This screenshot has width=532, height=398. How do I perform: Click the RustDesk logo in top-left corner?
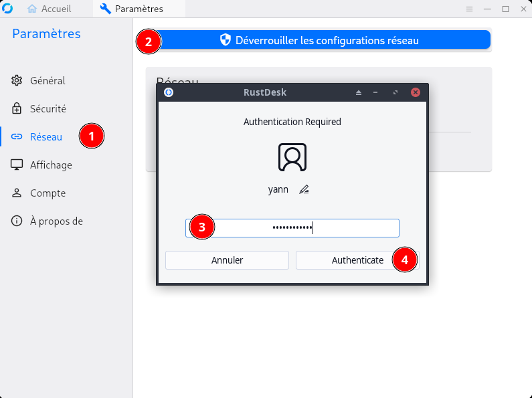[x=8, y=9]
